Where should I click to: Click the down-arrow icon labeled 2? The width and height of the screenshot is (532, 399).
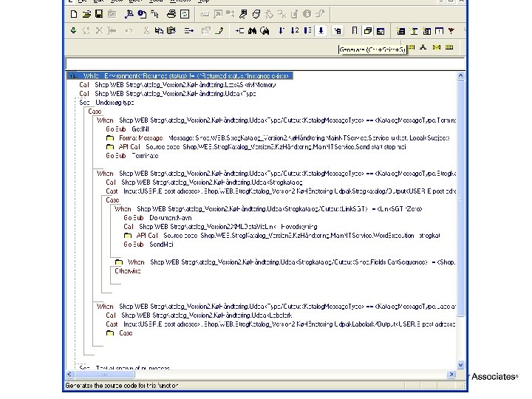(x=295, y=31)
